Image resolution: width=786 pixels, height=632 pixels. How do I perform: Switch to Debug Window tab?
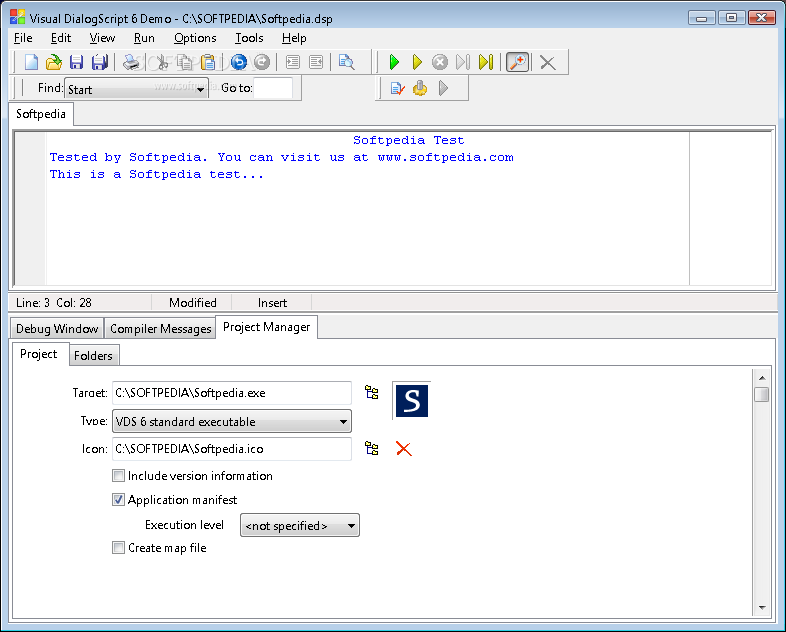57,328
